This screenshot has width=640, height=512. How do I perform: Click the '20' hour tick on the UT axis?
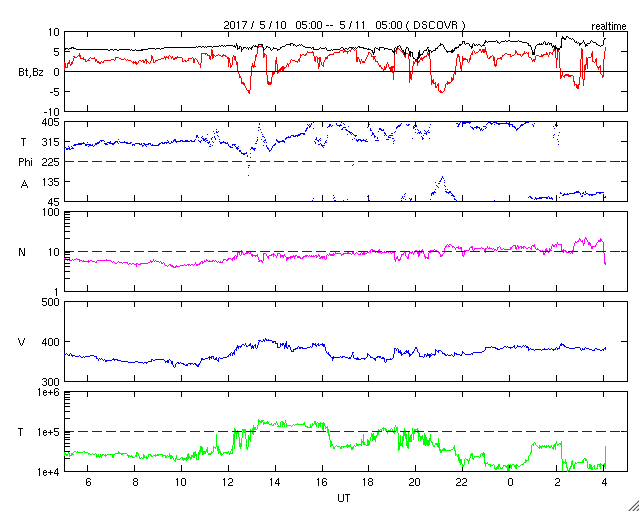tap(416, 482)
